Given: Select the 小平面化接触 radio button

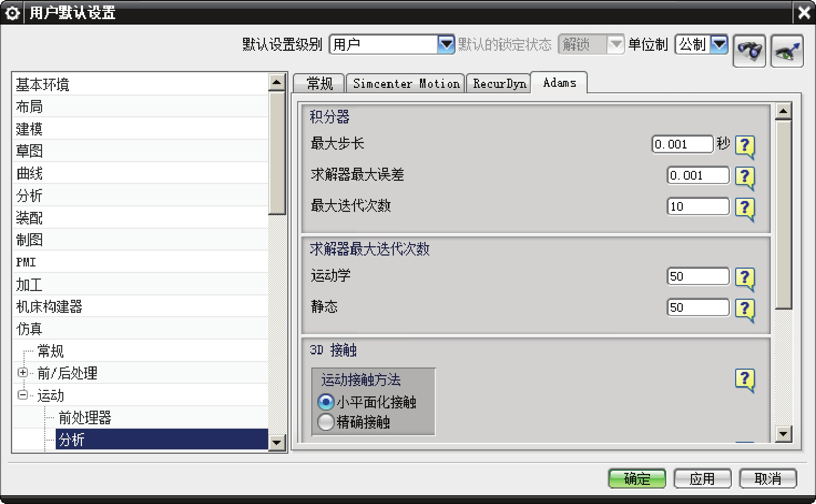Looking at the screenshot, I should click(326, 402).
